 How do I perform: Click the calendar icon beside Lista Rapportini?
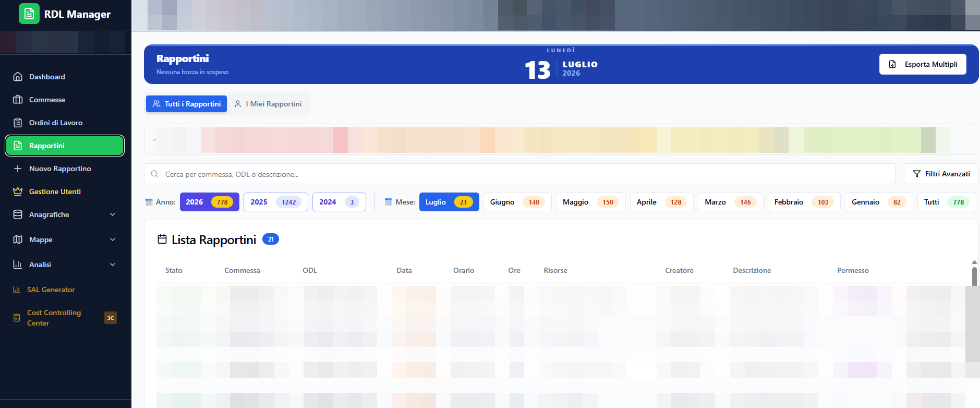162,239
